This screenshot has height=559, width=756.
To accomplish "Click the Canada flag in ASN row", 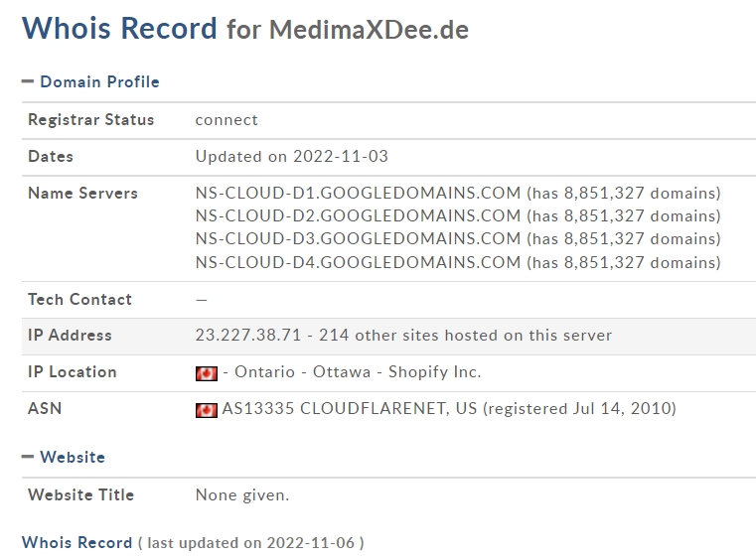I will [x=207, y=410].
